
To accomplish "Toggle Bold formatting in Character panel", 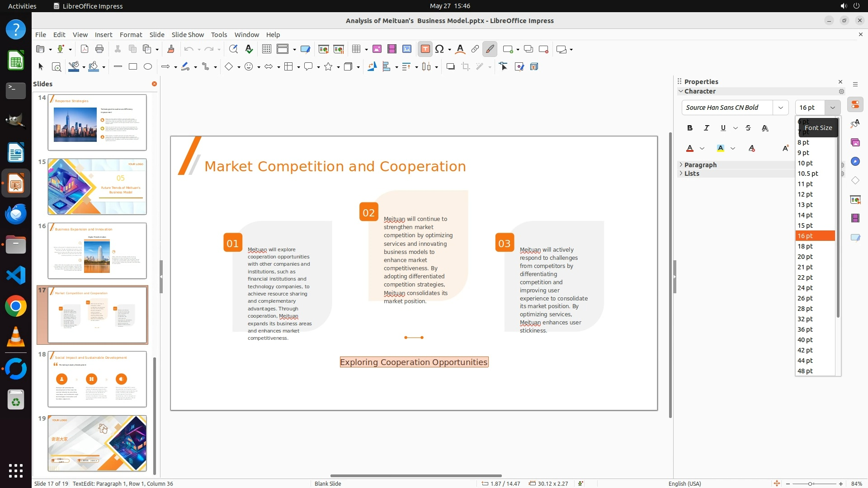I will (690, 128).
